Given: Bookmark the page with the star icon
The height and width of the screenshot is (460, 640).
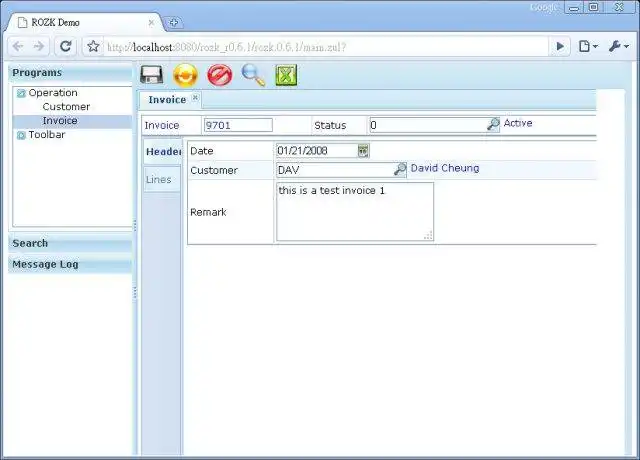Looking at the screenshot, I should 93,47.
